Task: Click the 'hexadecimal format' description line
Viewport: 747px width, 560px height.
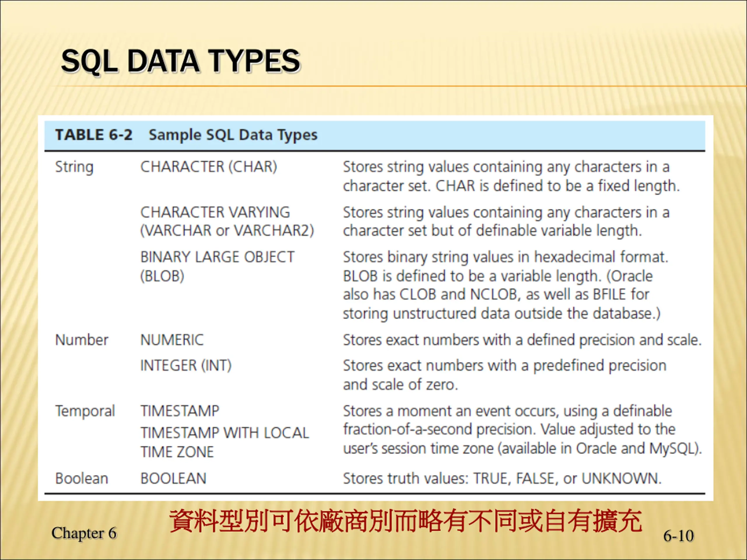Action: click(506, 258)
